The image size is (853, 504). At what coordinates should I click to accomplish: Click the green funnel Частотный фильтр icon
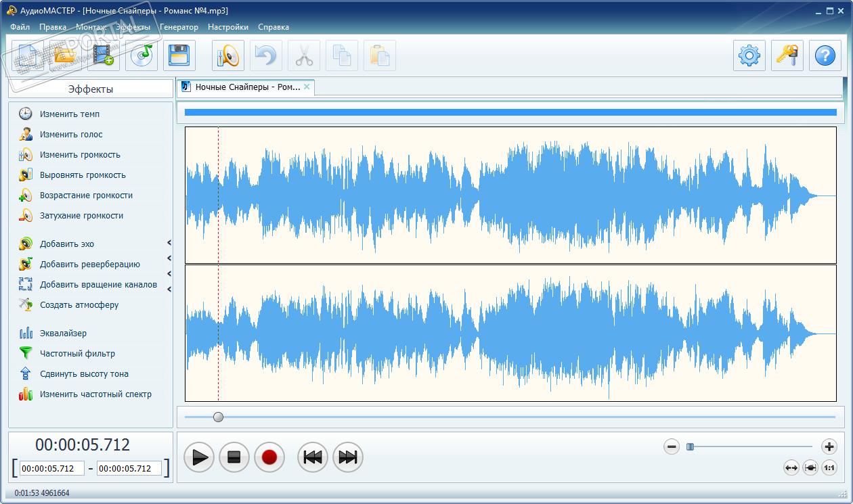(x=26, y=353)
